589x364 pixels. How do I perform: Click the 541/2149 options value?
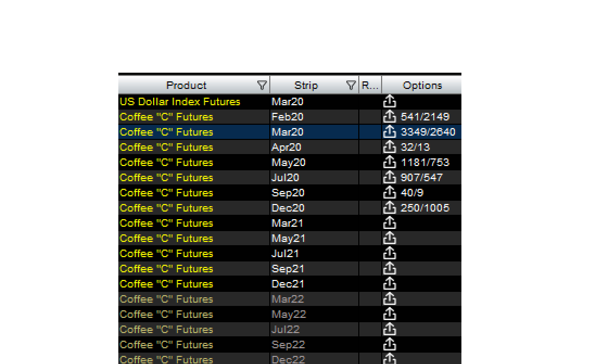(425, 117)
